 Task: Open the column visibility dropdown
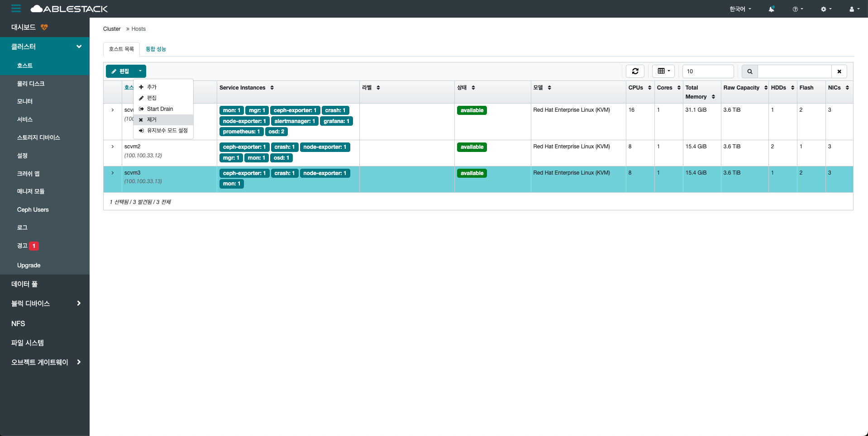coord(663,71)
